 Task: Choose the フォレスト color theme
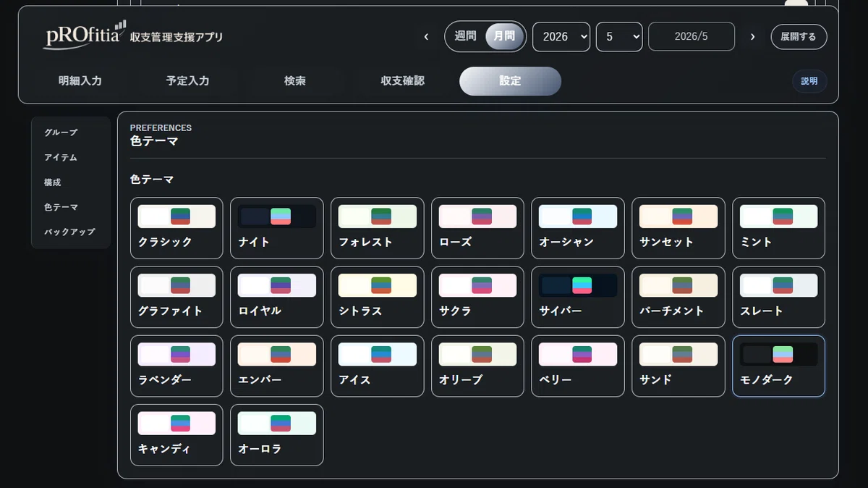[378, 228]
